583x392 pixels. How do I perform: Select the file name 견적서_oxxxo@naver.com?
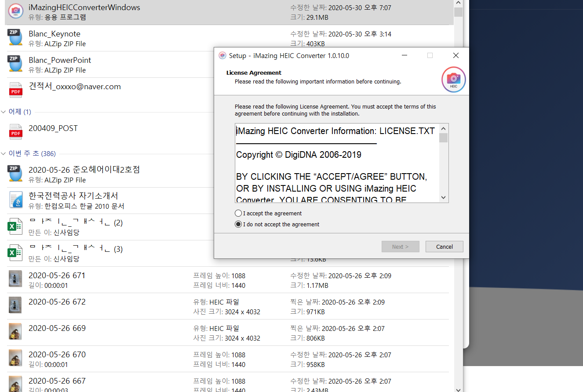click(x=75, y=87)
